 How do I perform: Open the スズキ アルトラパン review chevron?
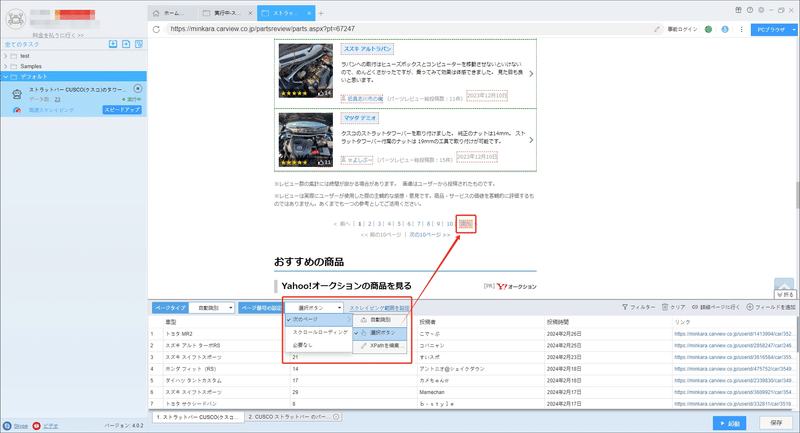[531, 74]
